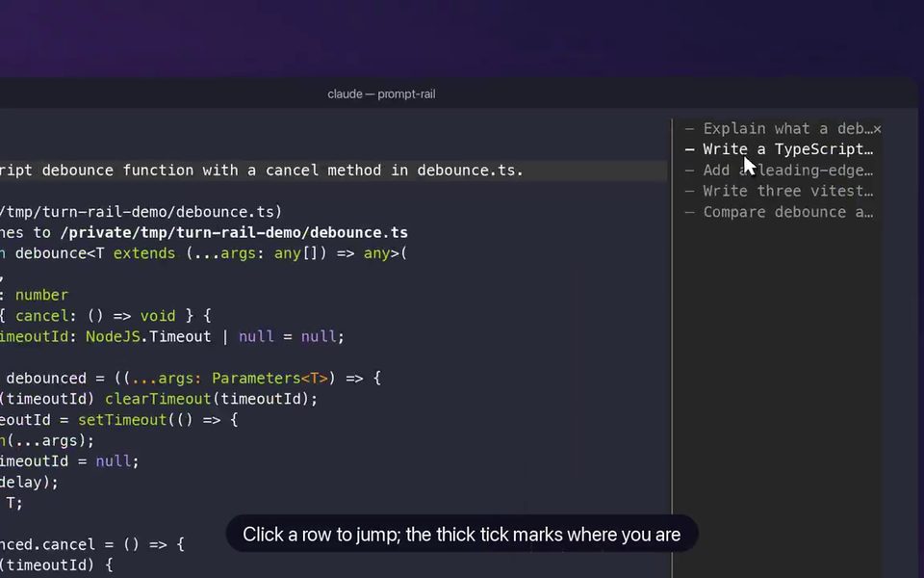Viewport: 924px width, 578px height.
Task: Click the caption about thick tick marks
Action: point(461,535)
